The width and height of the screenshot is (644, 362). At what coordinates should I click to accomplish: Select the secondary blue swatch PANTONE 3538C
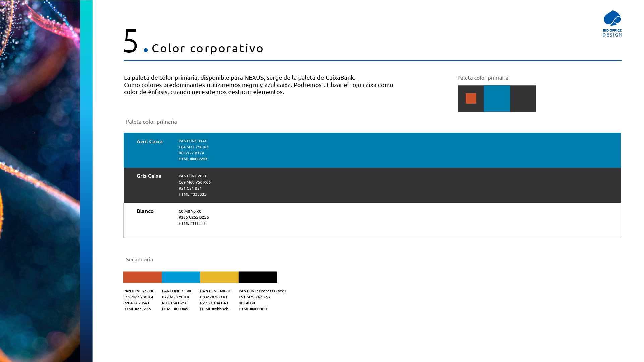click(x=181, y=277)
